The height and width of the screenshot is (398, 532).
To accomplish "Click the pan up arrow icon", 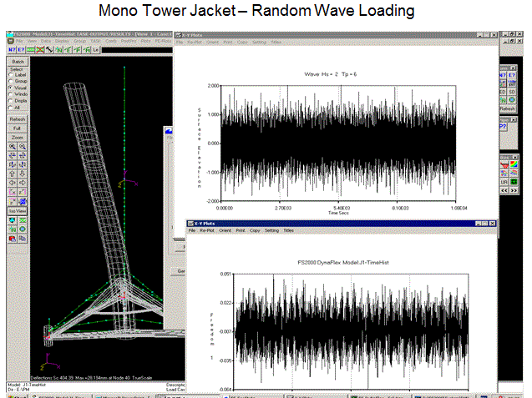I will [12, 174].
